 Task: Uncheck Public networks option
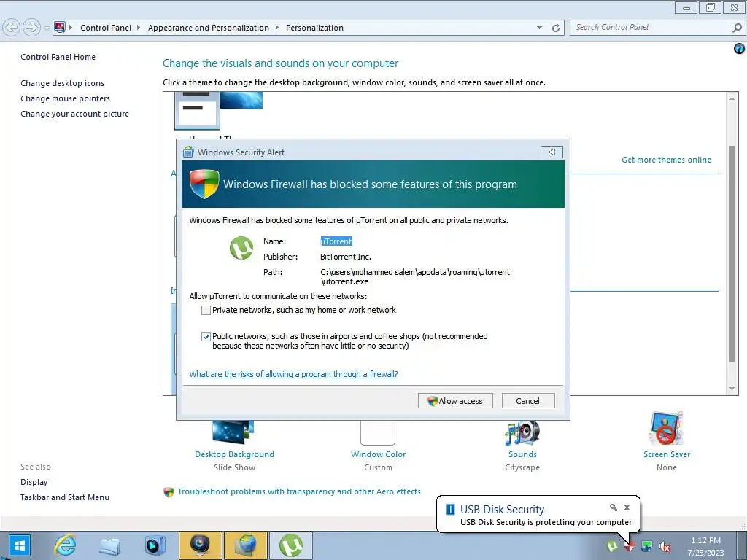(x=206, y=336)
